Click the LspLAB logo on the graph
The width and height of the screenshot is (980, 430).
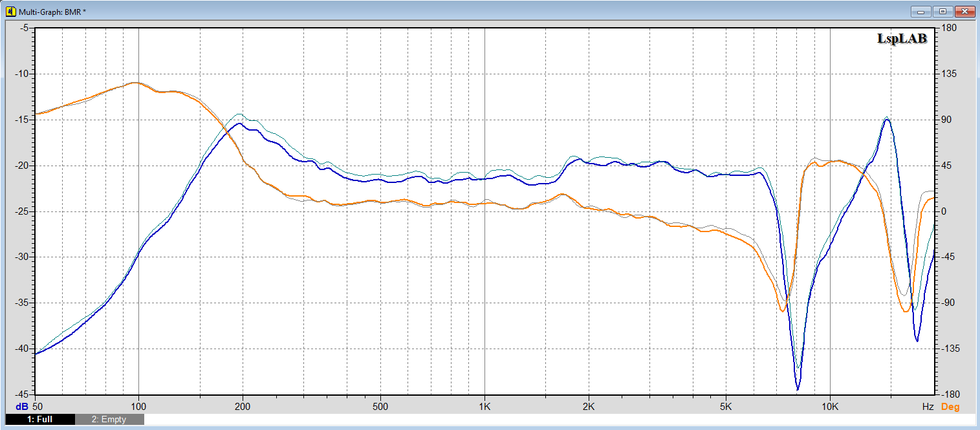(902, 39)
